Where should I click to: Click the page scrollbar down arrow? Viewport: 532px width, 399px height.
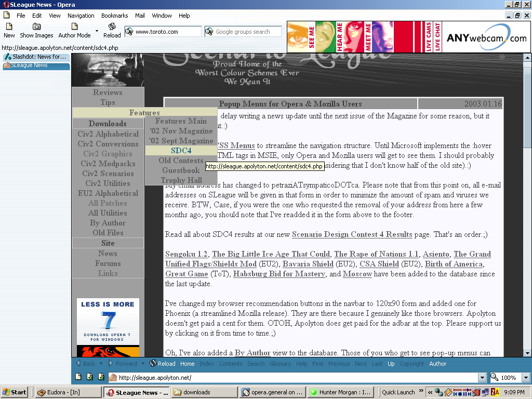pyautogui.click(x=527, y=353)
